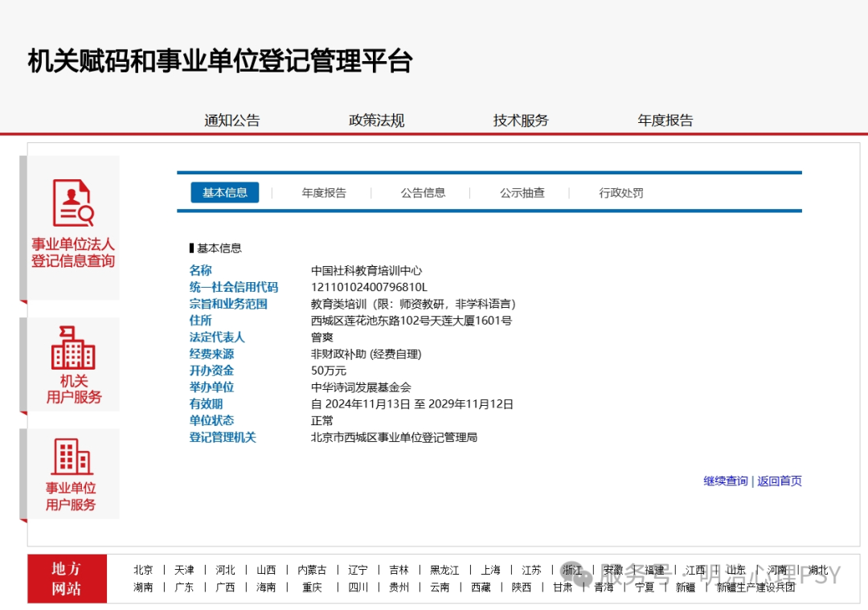Open the 甘肃 local site link

(563, 587)
